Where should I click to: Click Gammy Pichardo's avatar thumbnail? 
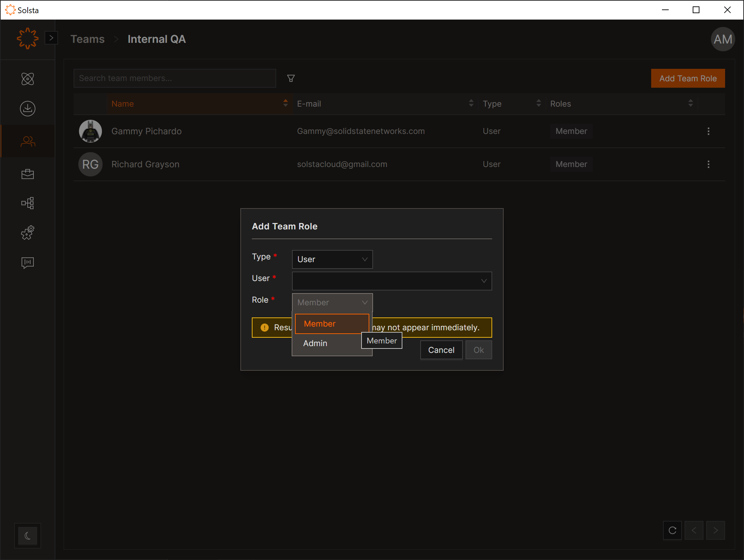(x=90, y=131)
